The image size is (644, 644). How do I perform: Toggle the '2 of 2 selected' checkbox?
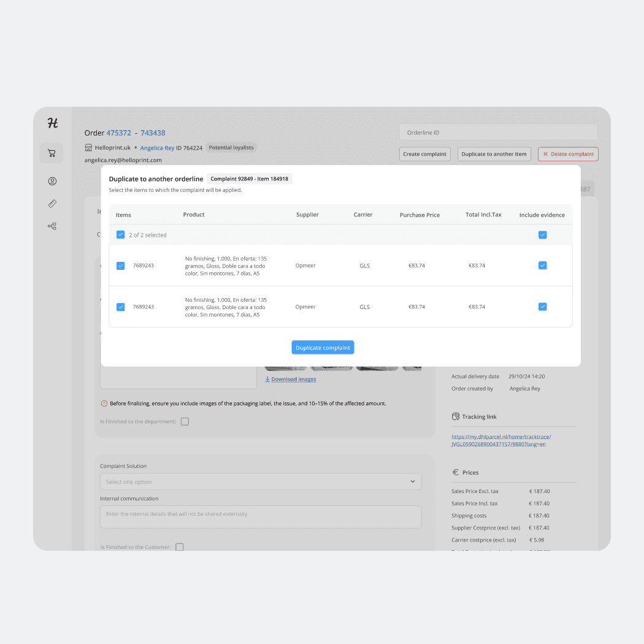[x=120, y=234]
